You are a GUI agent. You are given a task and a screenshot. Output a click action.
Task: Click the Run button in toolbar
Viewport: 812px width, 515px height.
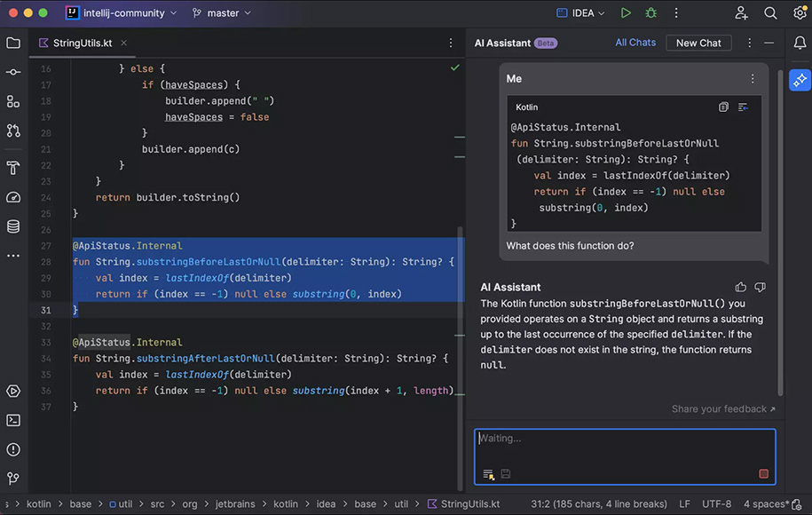pyautogui.click(x=626, y=13)
